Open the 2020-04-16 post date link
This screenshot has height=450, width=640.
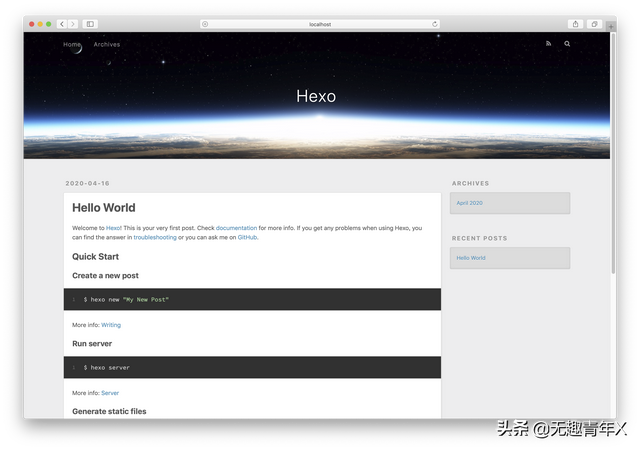tap(87, 183)
